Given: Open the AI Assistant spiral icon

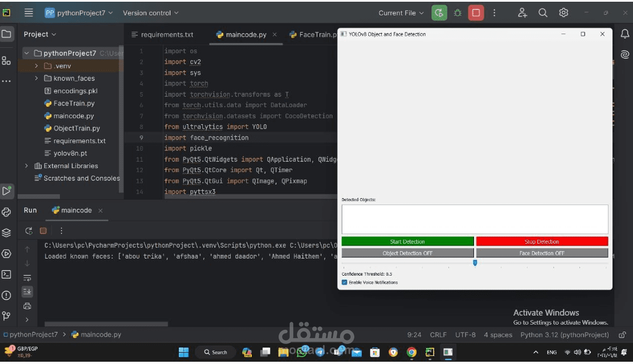Looking at the screenshot, I should click(x=624, y=54).
